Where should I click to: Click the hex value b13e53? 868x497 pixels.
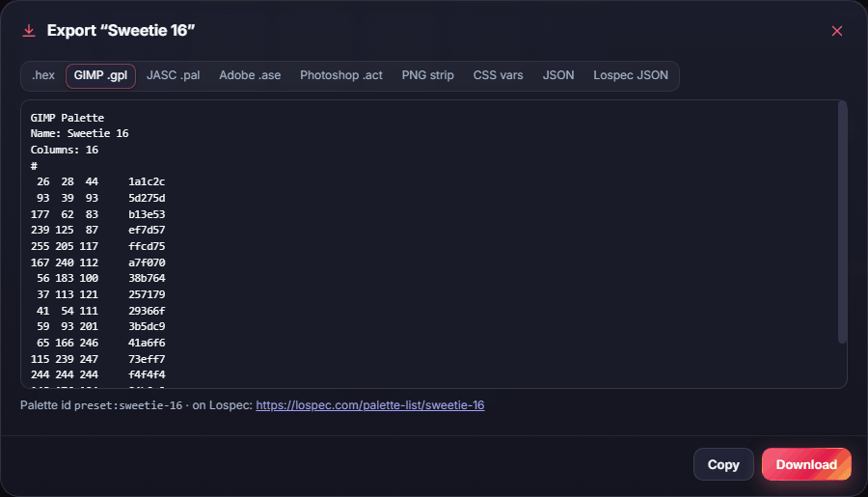tap(147, 214)
